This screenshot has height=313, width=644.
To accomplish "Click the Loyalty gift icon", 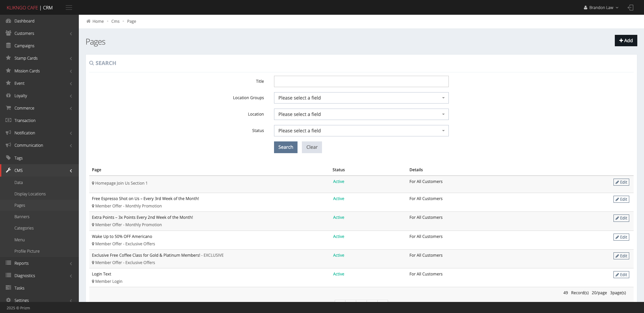I will tap(8, 96).
